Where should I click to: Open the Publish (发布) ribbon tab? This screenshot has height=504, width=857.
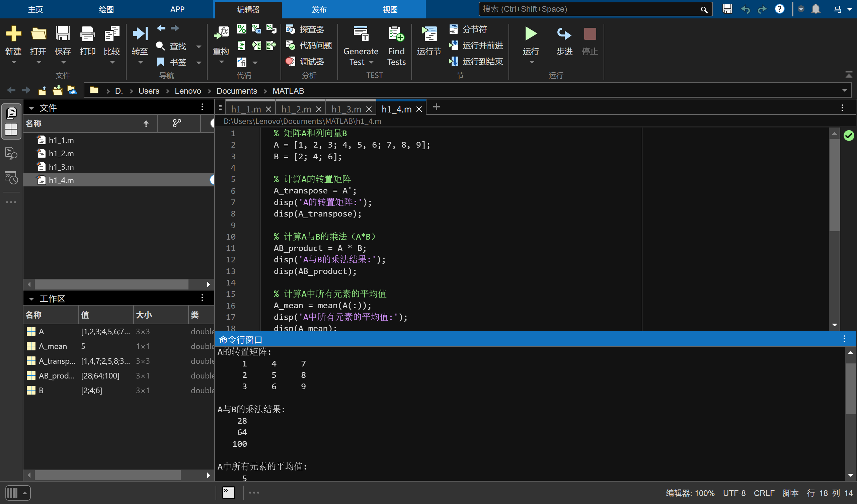(319, 9)
